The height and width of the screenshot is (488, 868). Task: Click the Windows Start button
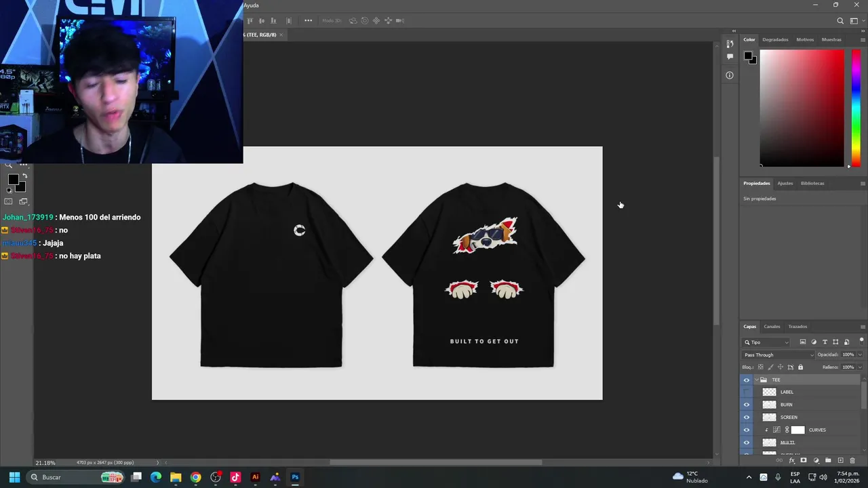pyautogui.click(x=14, y=477)
